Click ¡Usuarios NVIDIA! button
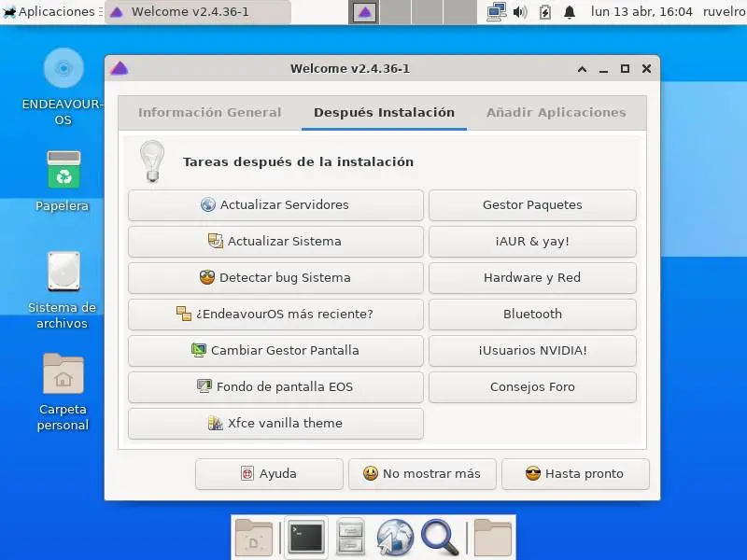 click(x=532, y=351)
